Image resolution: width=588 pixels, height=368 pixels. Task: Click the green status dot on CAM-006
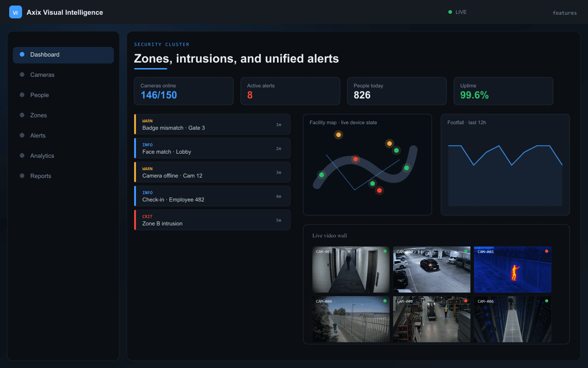(547, 301)
